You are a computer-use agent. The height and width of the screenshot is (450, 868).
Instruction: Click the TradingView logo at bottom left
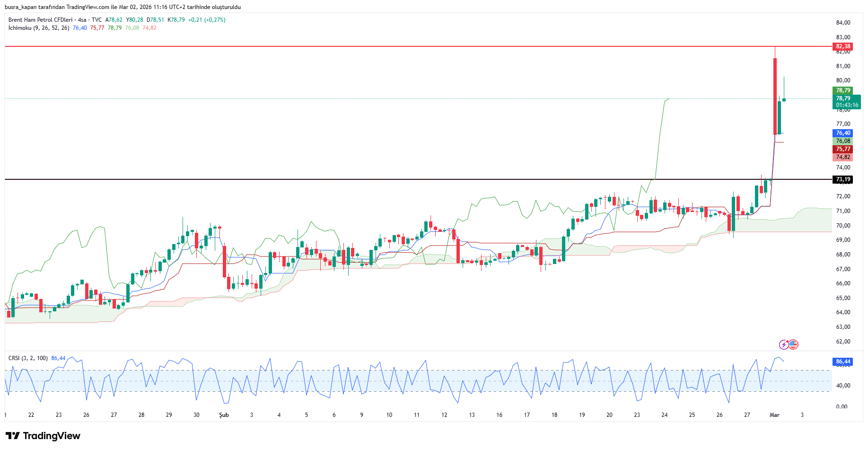pos(43,436)
